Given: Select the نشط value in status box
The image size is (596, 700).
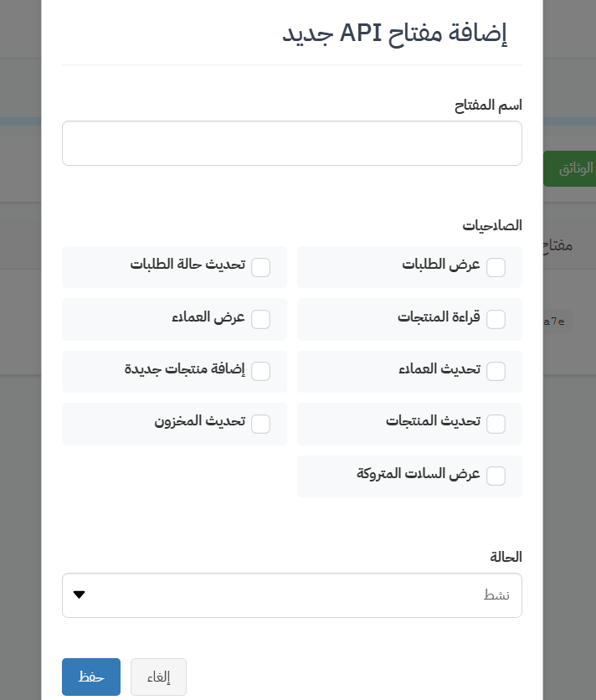Looking at the screenshot, I should [496, 595].
